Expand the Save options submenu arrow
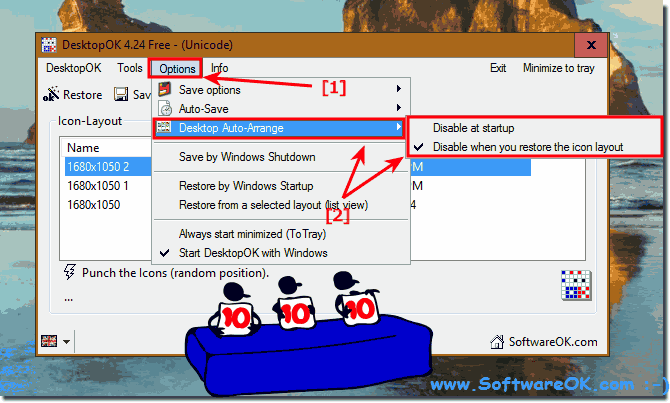670x403 pixels. (398, 89)
